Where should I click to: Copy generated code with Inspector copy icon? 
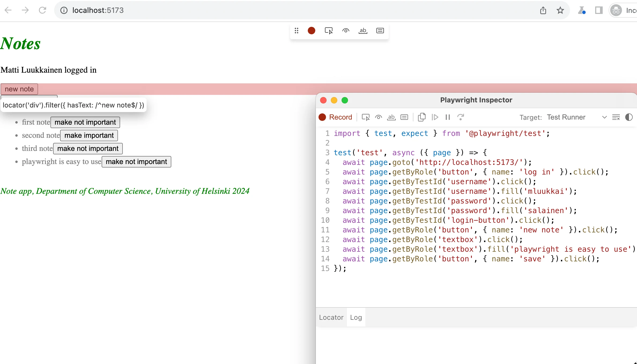tap(422, 117)
